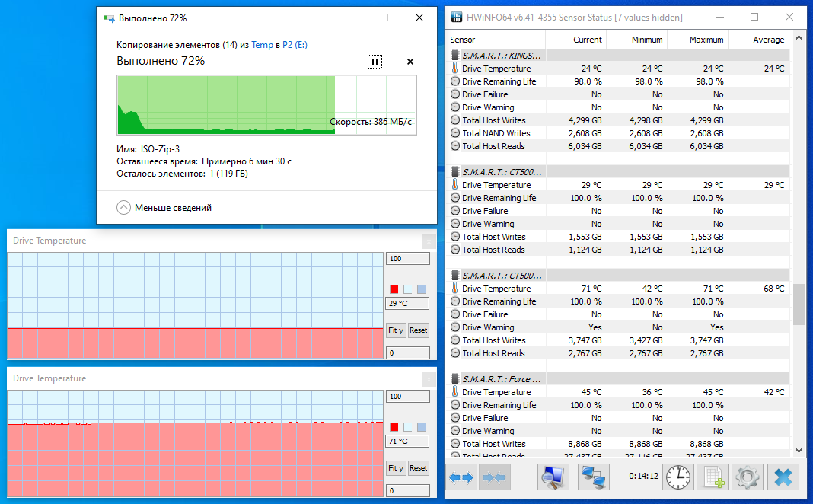
Task: Exit sensors via the blue X icon
Action: click(783, 477)
